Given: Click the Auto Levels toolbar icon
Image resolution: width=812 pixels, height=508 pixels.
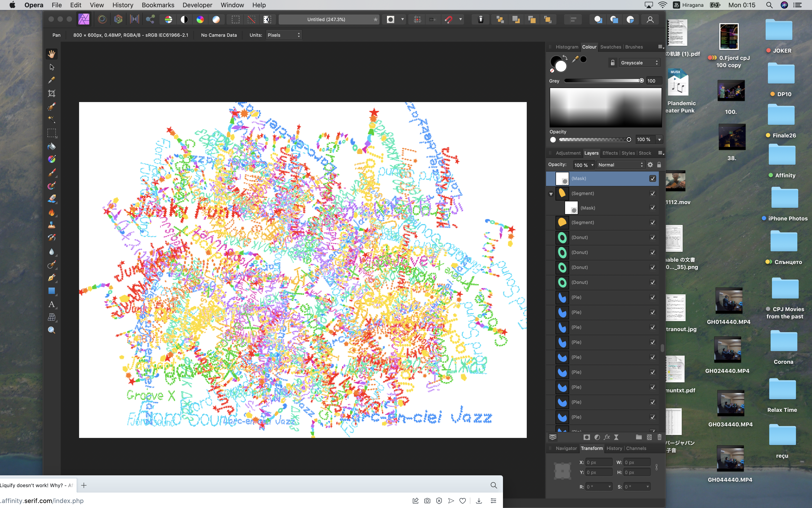Looking at the screenshot, I should (x=168, y=20).
